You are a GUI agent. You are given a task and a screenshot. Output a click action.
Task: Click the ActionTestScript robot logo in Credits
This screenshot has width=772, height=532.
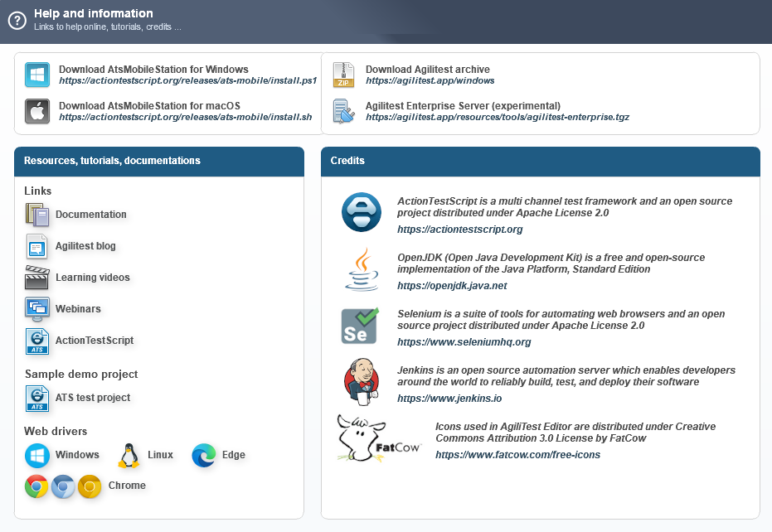point(362,212)
